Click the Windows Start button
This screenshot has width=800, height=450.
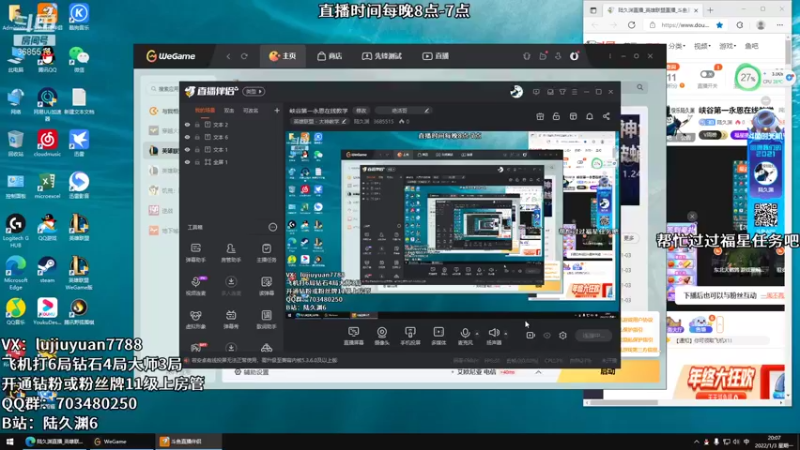pos(10,442)
